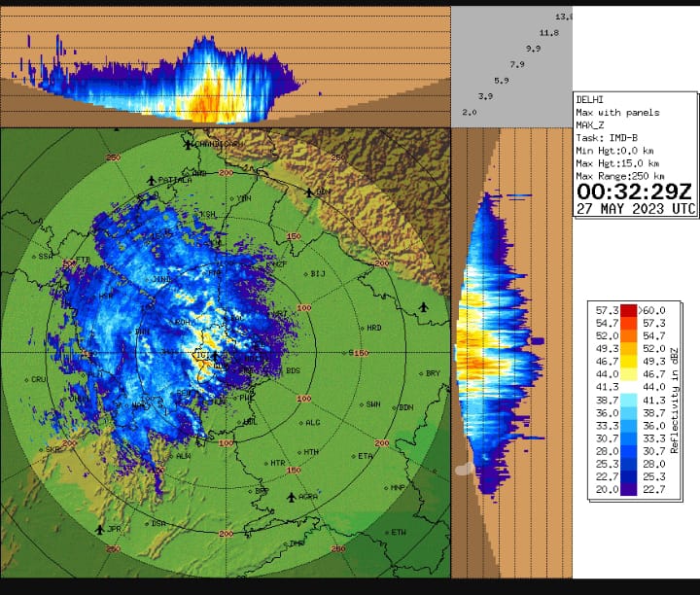Click the BRY station diamond marker
This screenshot has width=700, height=595.
click(421, 373)
